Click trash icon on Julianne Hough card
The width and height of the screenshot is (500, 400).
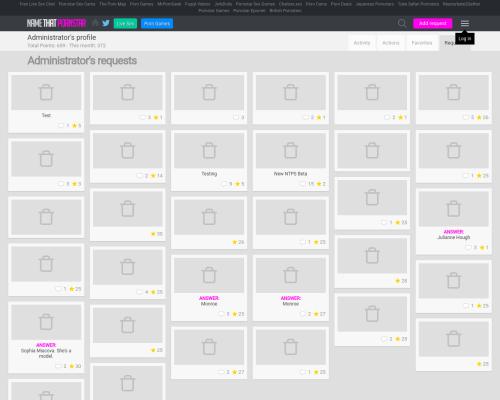tap(454, 209)
